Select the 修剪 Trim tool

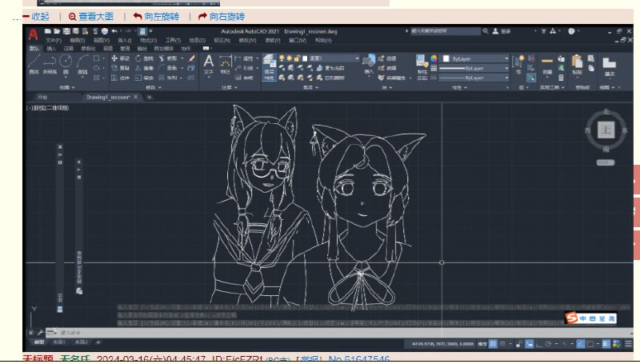168,58
